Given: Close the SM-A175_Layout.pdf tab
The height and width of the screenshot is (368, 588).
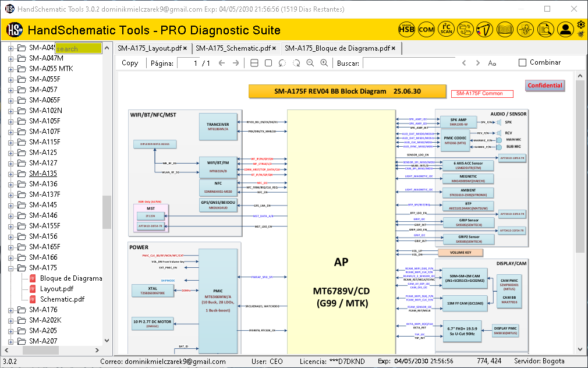Looking at the screenshot, I should 185,48.
